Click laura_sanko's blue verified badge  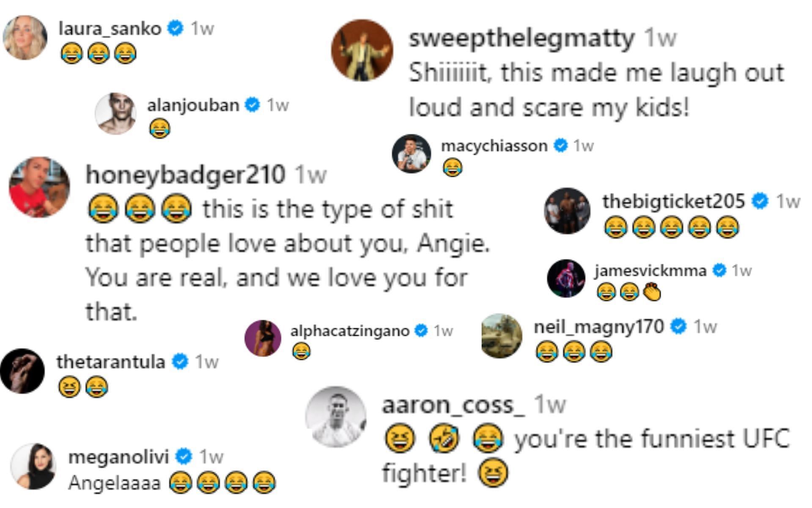click(x=175, y=28)
